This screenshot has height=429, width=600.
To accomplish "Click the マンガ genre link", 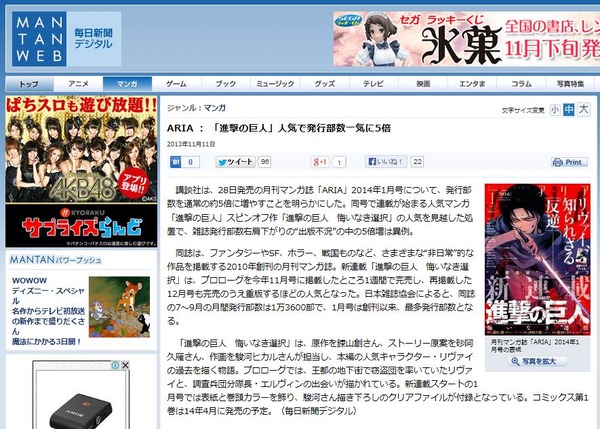I will pos(215,108).
